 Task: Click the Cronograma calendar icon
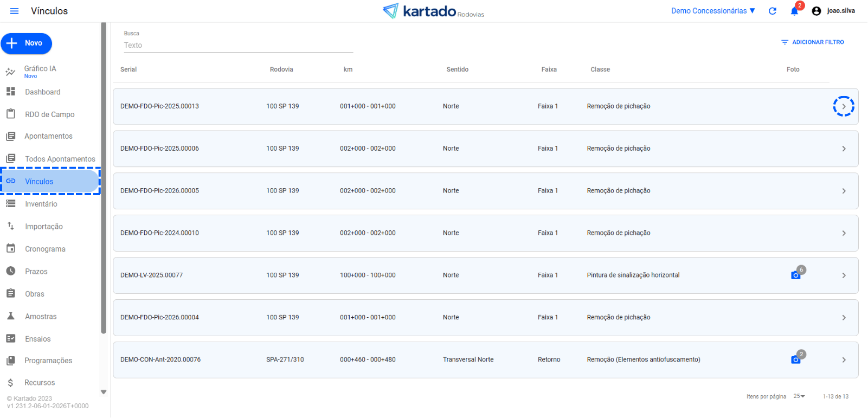[x=11, y=248]
